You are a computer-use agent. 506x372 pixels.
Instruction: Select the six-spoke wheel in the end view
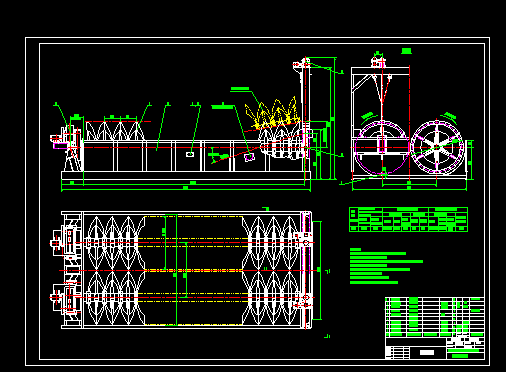point(436,147)
